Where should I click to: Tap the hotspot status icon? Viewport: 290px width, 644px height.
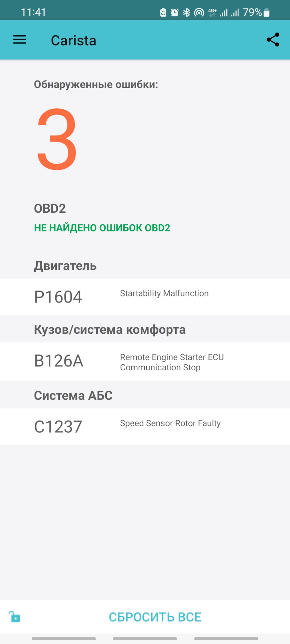pyautogui.click(x=199, y=13)
